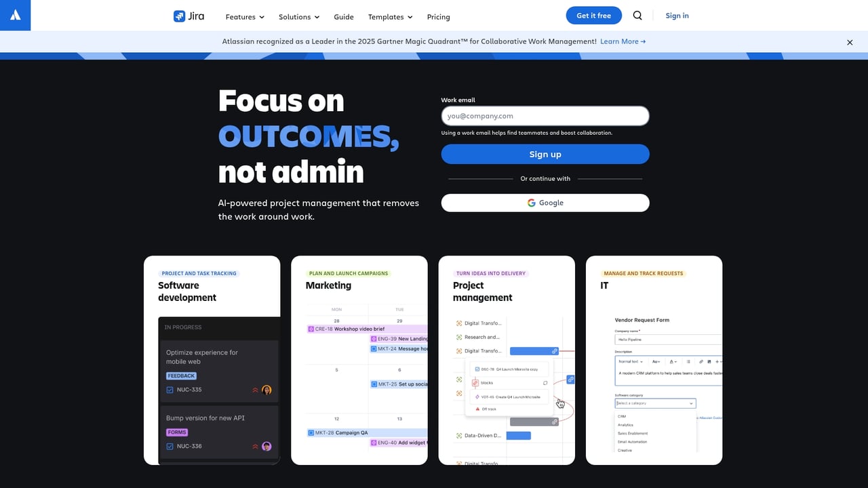The image size is (868, 488).
Task: Click the work email input field
Action: [x=545, y=115]
